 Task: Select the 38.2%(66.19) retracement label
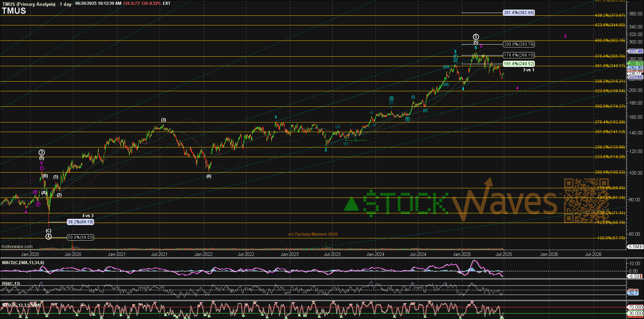[80, 222]
